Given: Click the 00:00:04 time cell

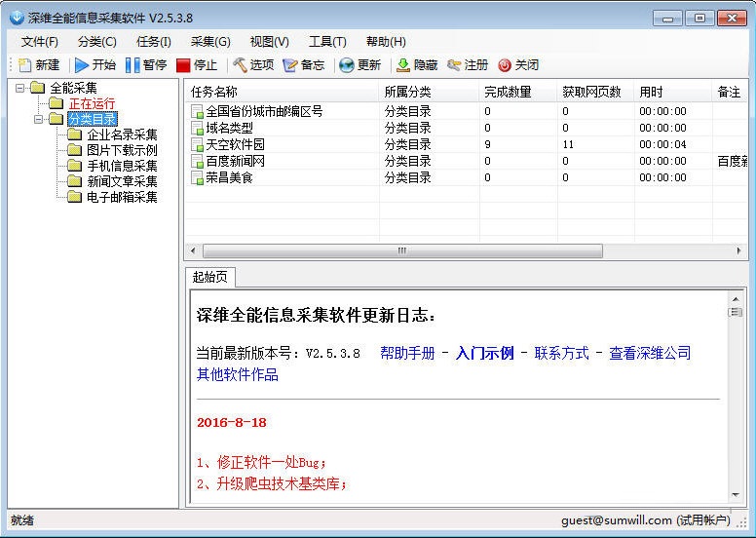Looking at the screenshot, I should tap(662, 144).
